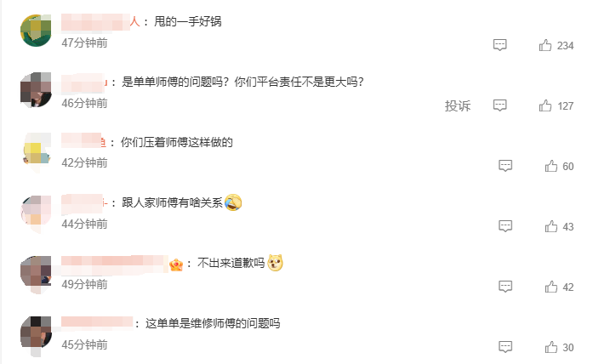Image resolution: width=593 pixels, height=364 pixels.
Task: Open profile picture of the 投诉 comment's author
Action: pyautogui.click(x=36, y=90)
